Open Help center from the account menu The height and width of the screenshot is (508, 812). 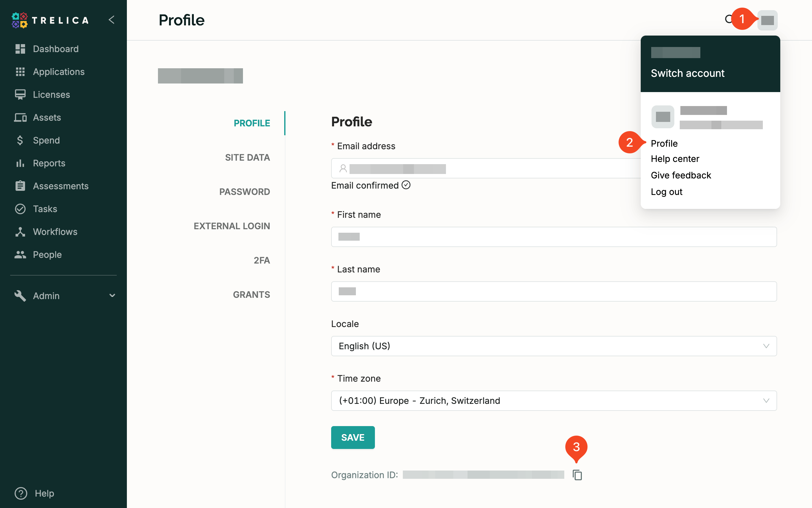(x=675, y=158)
